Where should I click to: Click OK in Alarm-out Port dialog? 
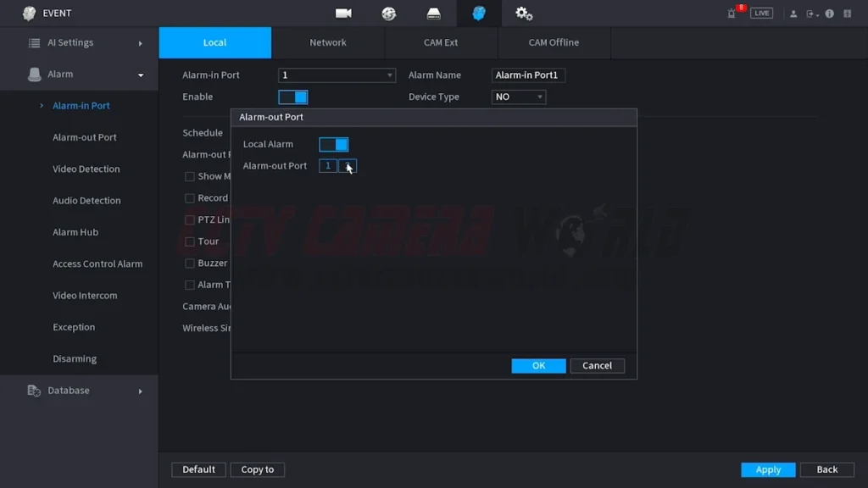(x=538, y=366)
